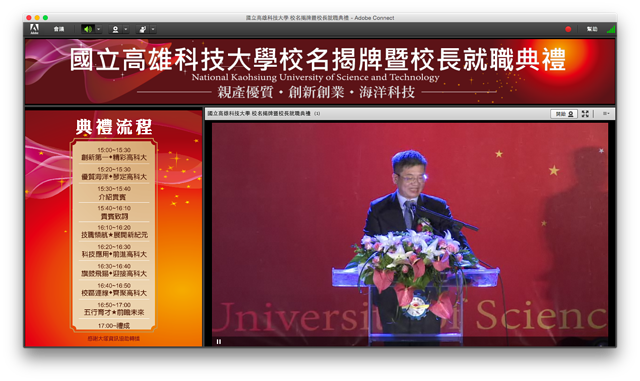This screenshot has width=640, height=381.
Task: Click the ceremony schedule panel heading 典禮流程
Action: (x=114, y=127)
